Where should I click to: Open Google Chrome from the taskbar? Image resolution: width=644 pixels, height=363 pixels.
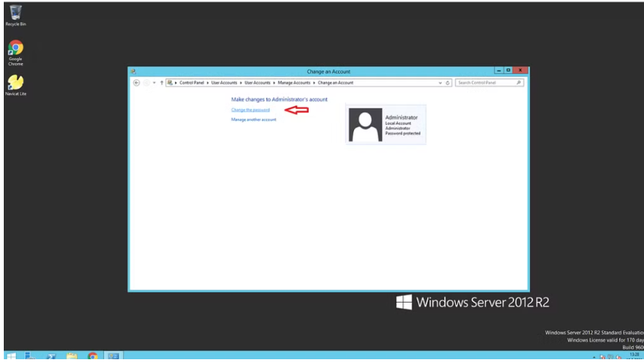click(x=93, y=355)
